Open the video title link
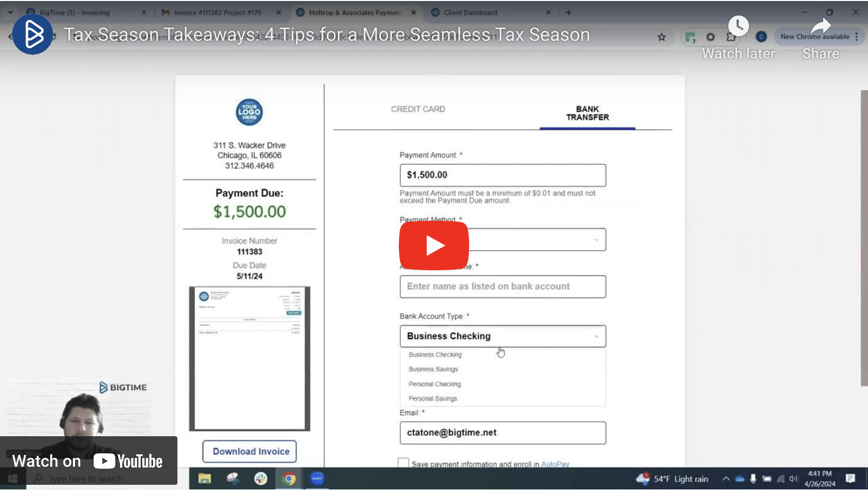This screenshot has width=868, height=491. [x=327, y=35]
